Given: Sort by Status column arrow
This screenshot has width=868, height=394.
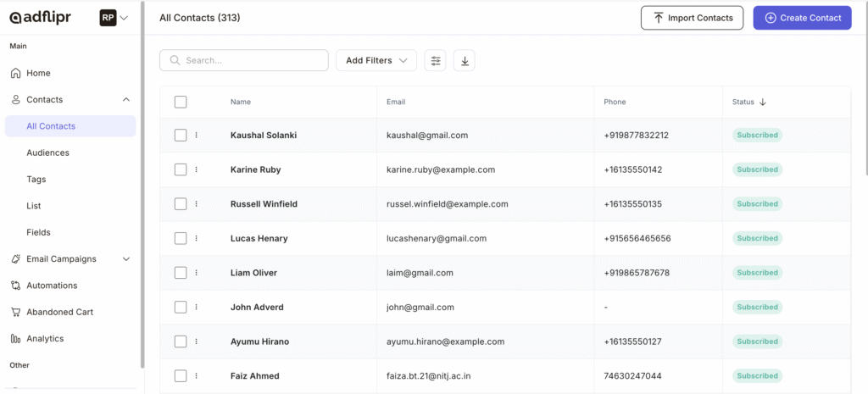Looking at the screenshot, I should click(x=763, y=102).
